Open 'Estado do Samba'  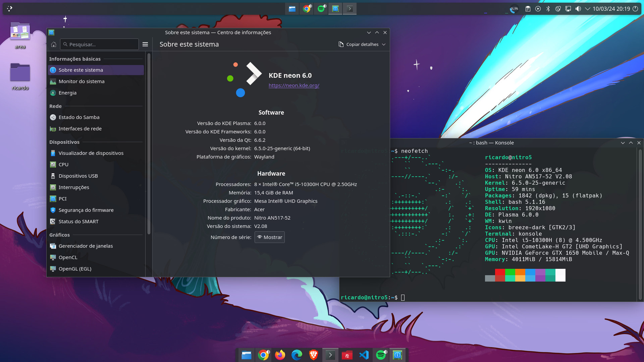(x=96, y=117)
